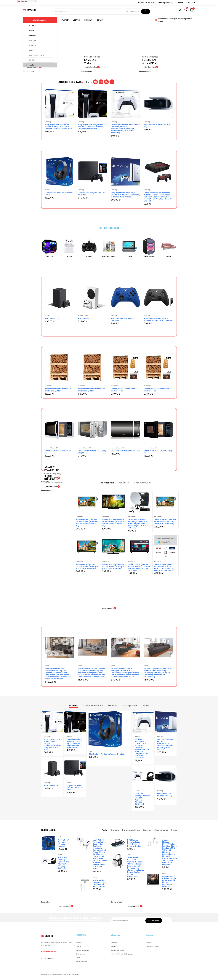The height and width of the screenshot is (980, 218).
Task: Expand the red Alle Kategorien menu button
Action: point(40,20)
